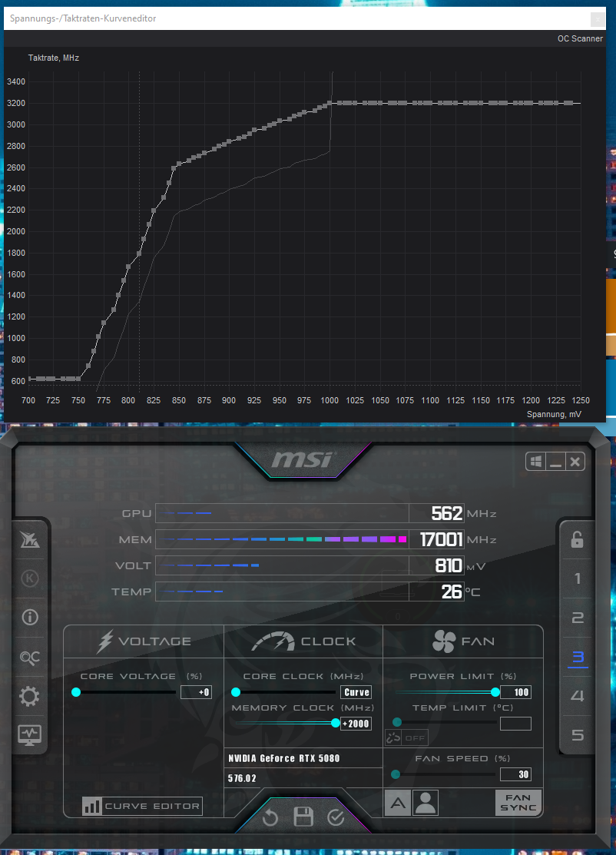The height and width of the screenshot is (855, 616).
Task: Click the curve point at 850 mV
Action: [x=179, y=164]
